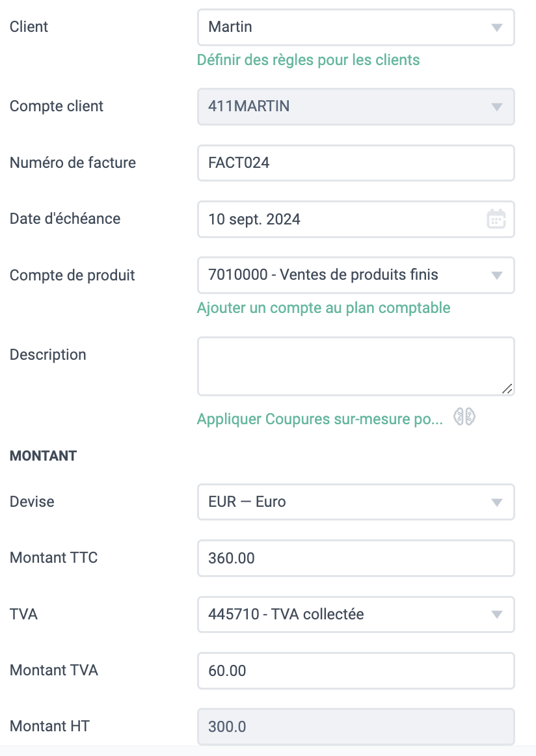This screenshot has width=536, height=756.
Task: Click the Devise dropdown arrow
Action: pos(497,502)
